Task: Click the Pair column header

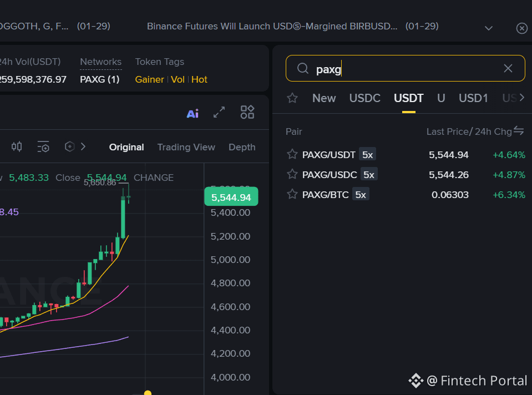Action: [x=294, y=131]
